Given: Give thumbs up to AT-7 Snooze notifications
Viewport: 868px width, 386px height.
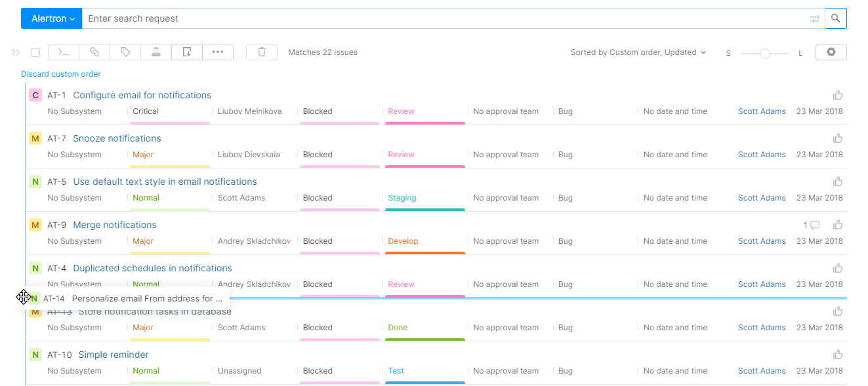Looking at the screenshot, I should pos(838,138).
